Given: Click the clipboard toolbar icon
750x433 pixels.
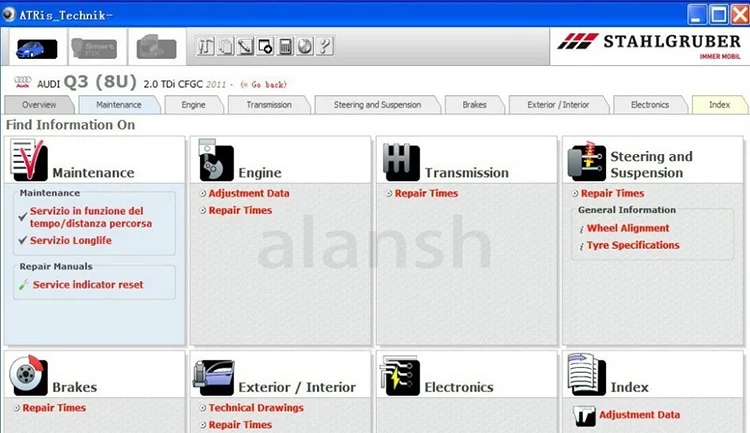Looking at the screenshot, I should coord(225,46).
